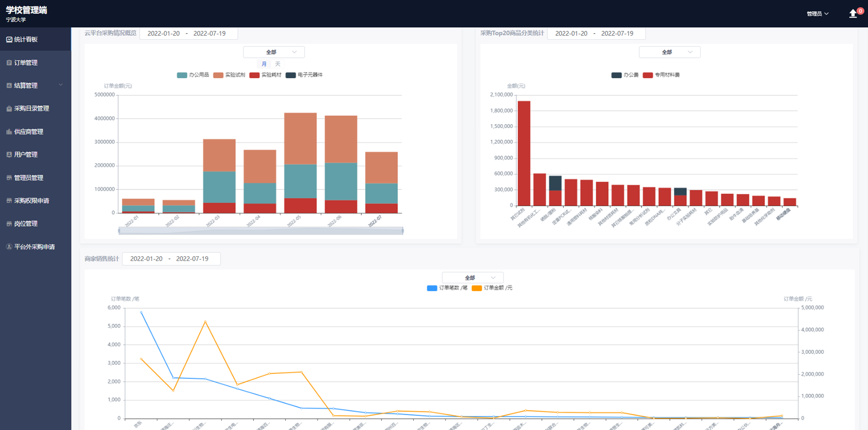The height and width of the screenshot is (430, 868).
Task: Open 全部 dropdown in Top20 category chart
Action: point(669,52)
